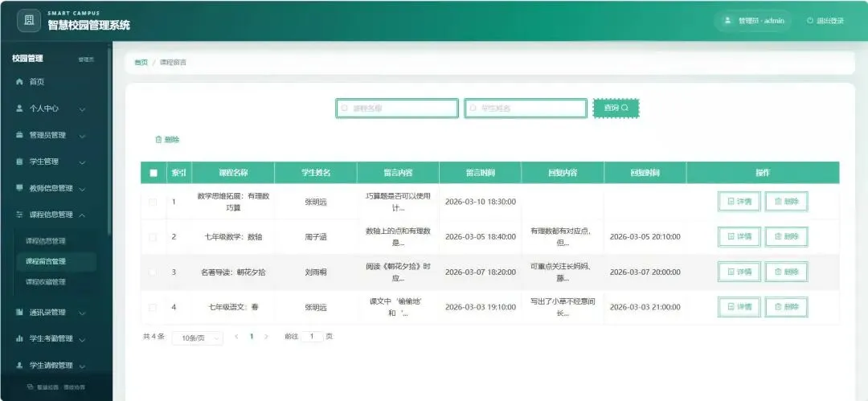Click the 查询 search button
868x401 pixels.
[616, 108]
